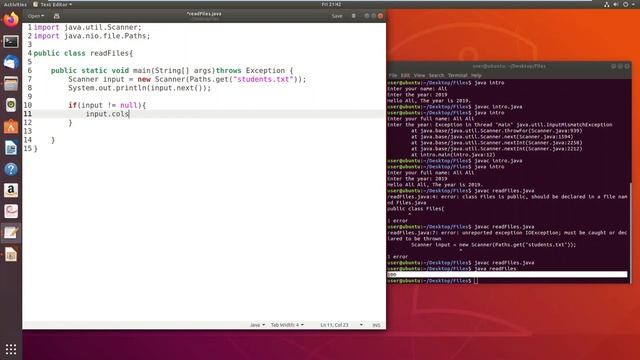Open the Files manager dock icon
The height and width of the screenshot is (360, 640).
(x=11, y=84)
